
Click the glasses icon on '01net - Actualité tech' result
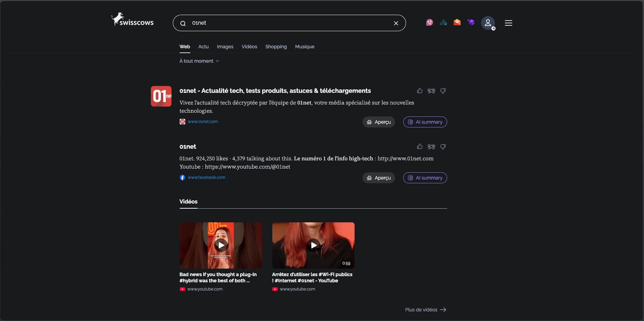click(431, 91)
